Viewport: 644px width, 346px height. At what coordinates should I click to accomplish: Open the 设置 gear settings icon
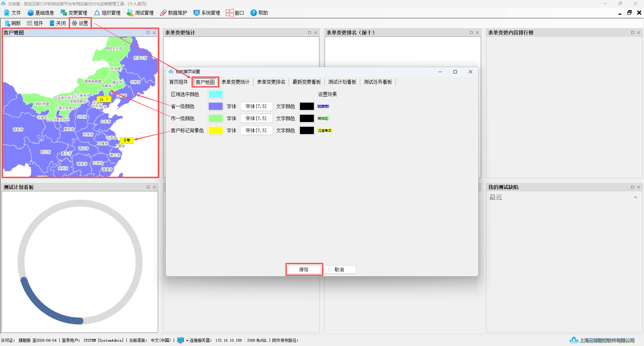pos(74,23)
